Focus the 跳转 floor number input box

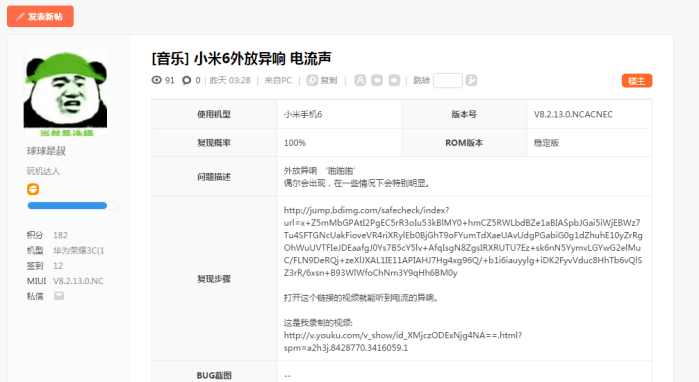pos(448,80)
